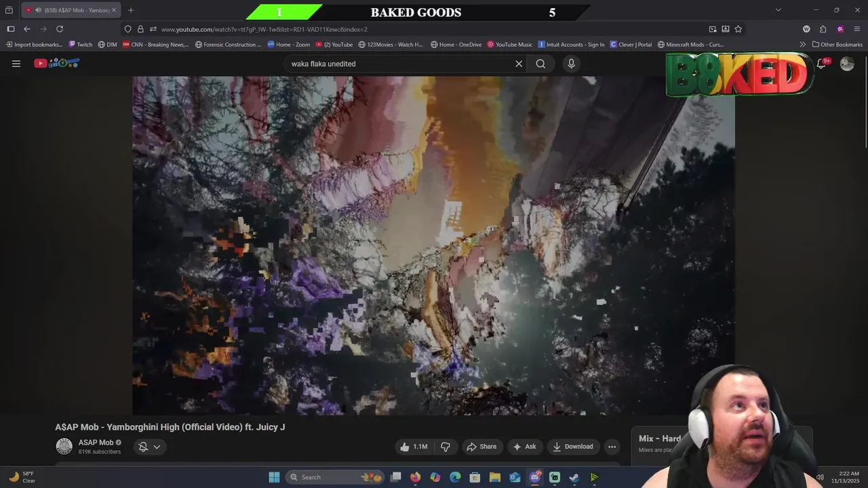Run search with magnifier button

tap(540, 64)
